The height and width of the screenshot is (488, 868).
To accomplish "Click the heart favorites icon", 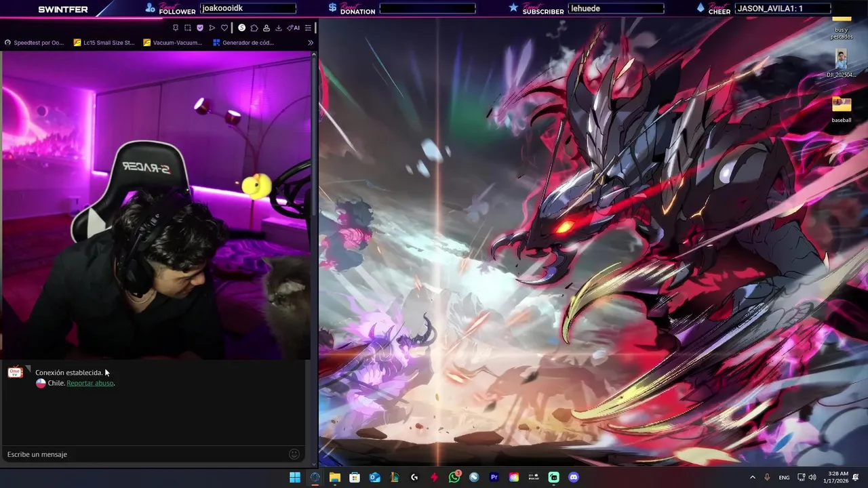I will [x=224, y=28].
